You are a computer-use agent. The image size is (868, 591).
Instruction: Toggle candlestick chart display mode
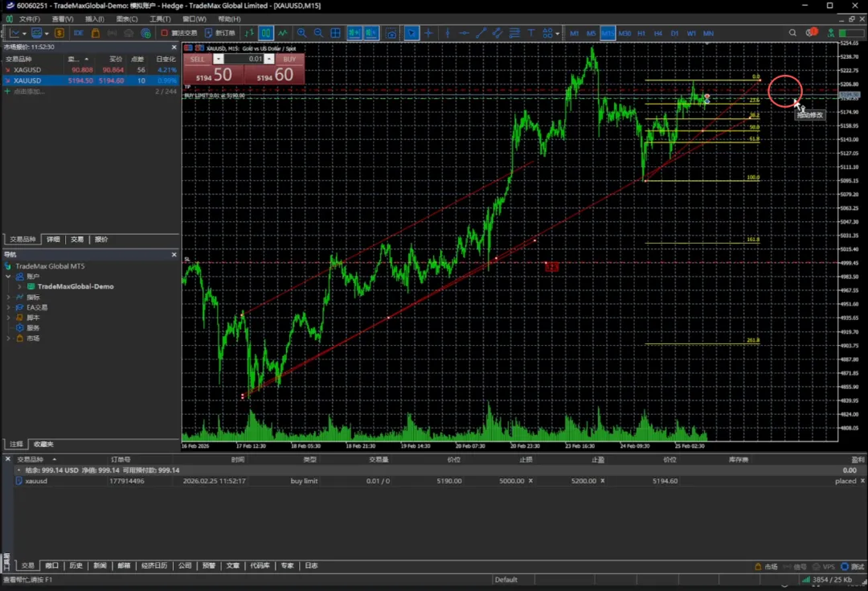point(265,33)
